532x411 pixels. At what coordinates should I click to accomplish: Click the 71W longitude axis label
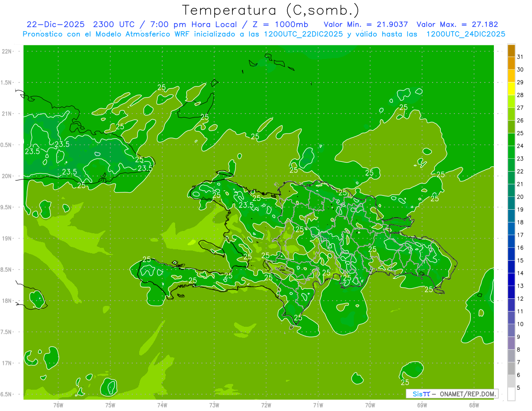point(318,405)
